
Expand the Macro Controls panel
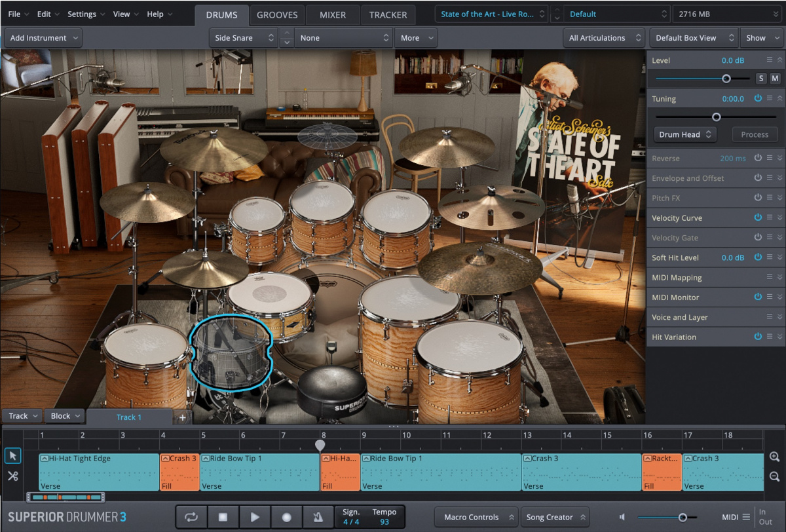pos(476,517)
